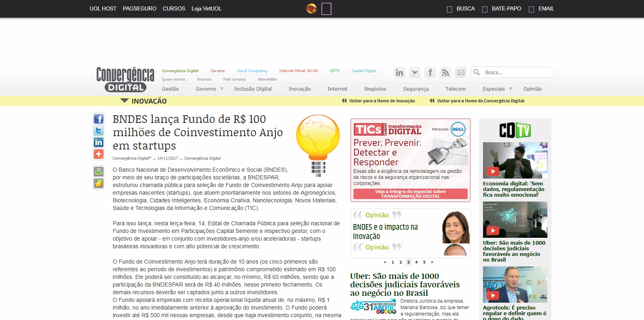Open the Inovação menu item
Viewport: 644px width, 320px height.
(x=299, y=89)
